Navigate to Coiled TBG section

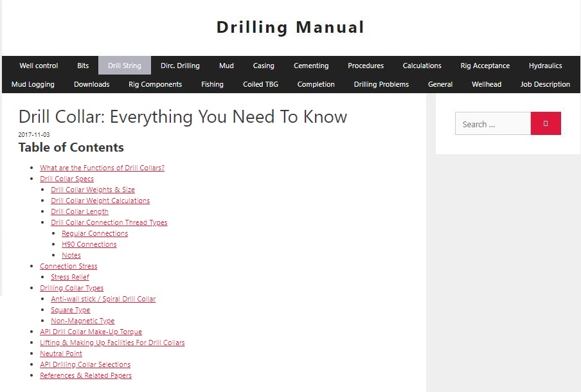260,84
